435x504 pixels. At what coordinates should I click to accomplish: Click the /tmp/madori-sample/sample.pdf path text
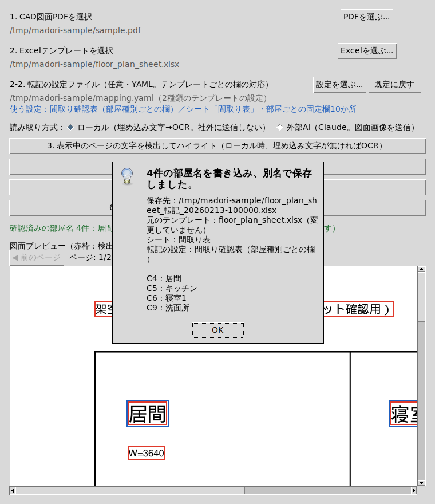pos(75,30)
